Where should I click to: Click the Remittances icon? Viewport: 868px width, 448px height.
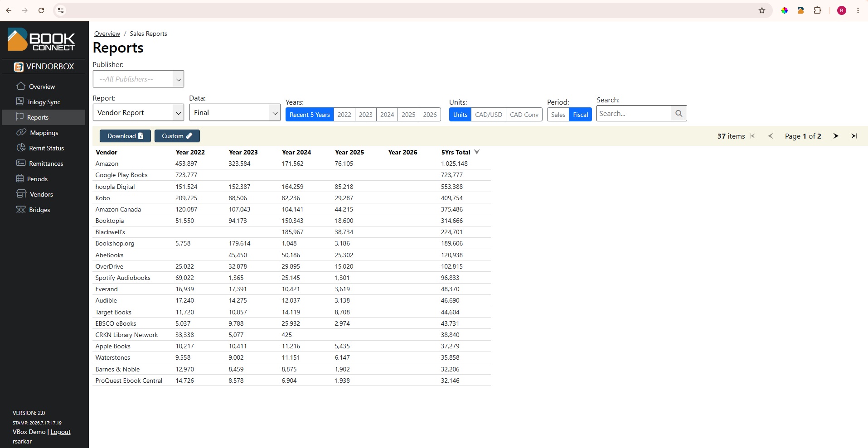point(21,163)
